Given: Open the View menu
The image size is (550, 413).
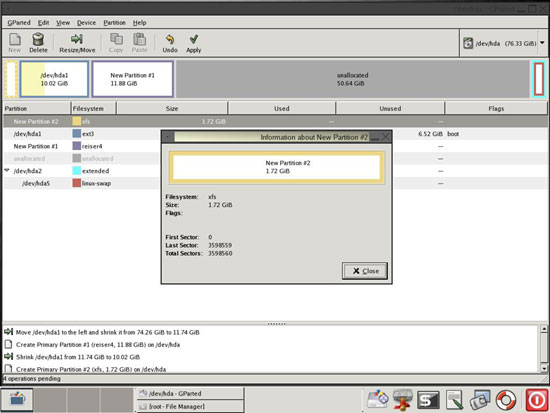Looking at the screenshot, I should [63, 22].
